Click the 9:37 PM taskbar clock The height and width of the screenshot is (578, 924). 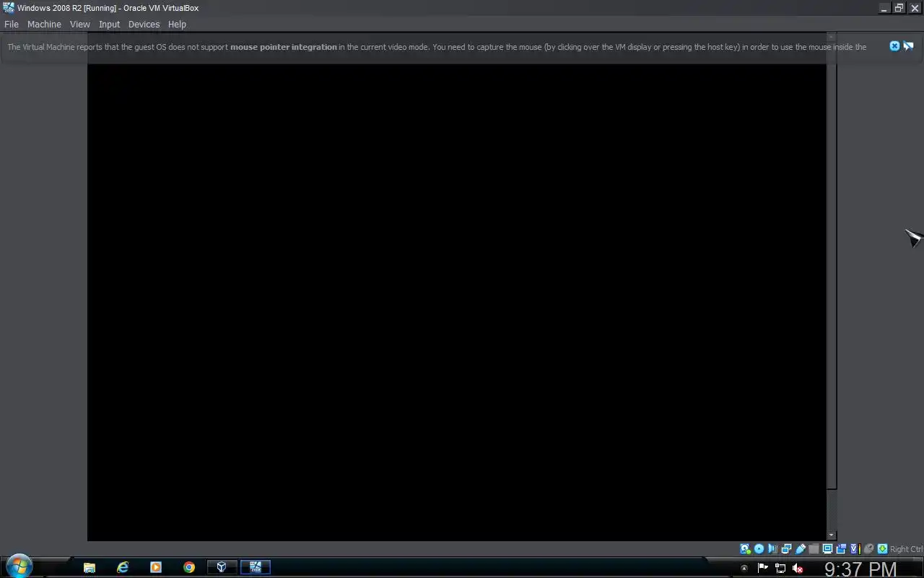point(860,569)
